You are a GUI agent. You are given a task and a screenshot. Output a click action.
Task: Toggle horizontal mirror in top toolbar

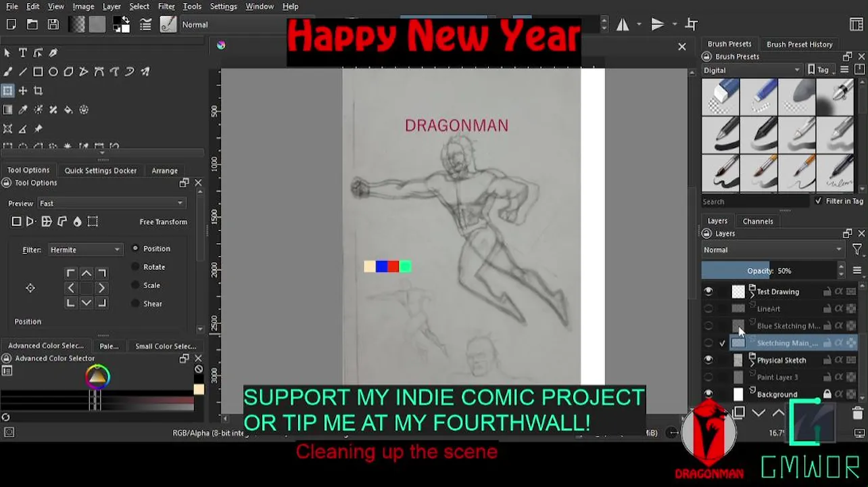[x=622, y=25]
